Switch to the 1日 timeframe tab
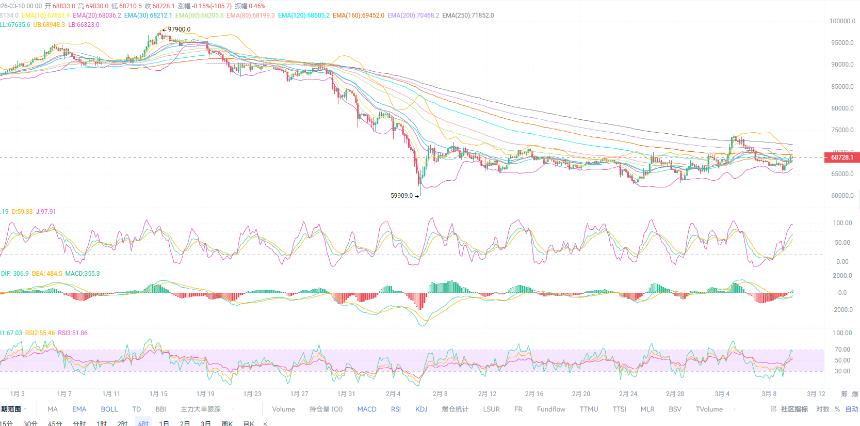The width and height of the screenshot is (860, 426). click(164, 423)
